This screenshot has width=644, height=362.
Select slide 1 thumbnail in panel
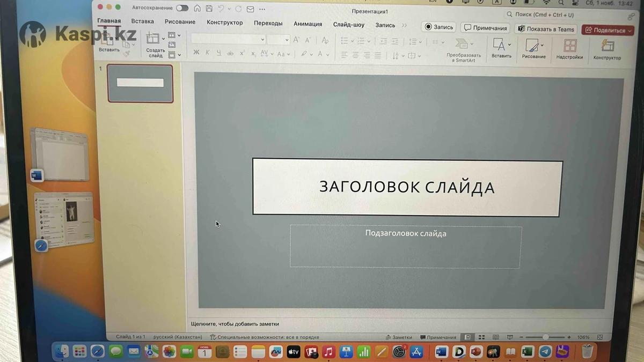tap(140, 83)
